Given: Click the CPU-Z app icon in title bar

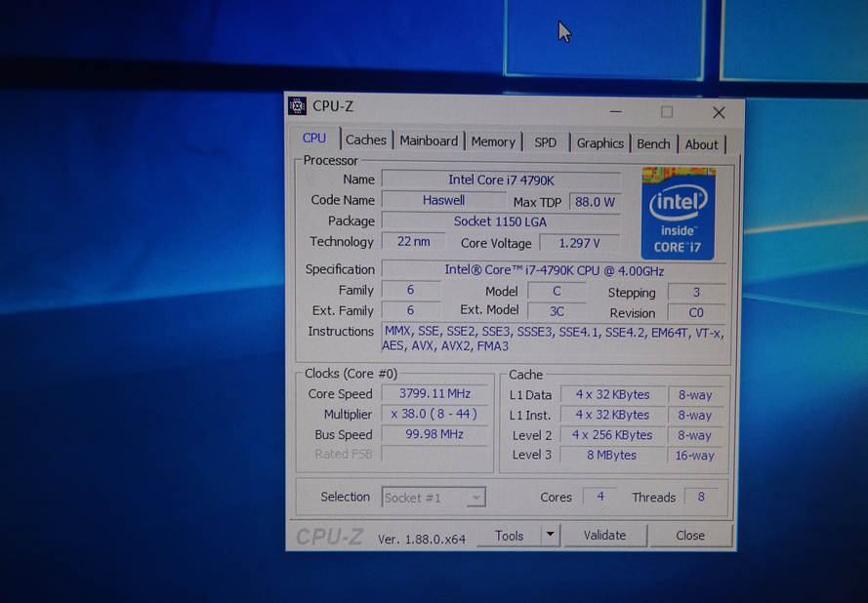Looking at the screenshot, I should tap(297, 105).
